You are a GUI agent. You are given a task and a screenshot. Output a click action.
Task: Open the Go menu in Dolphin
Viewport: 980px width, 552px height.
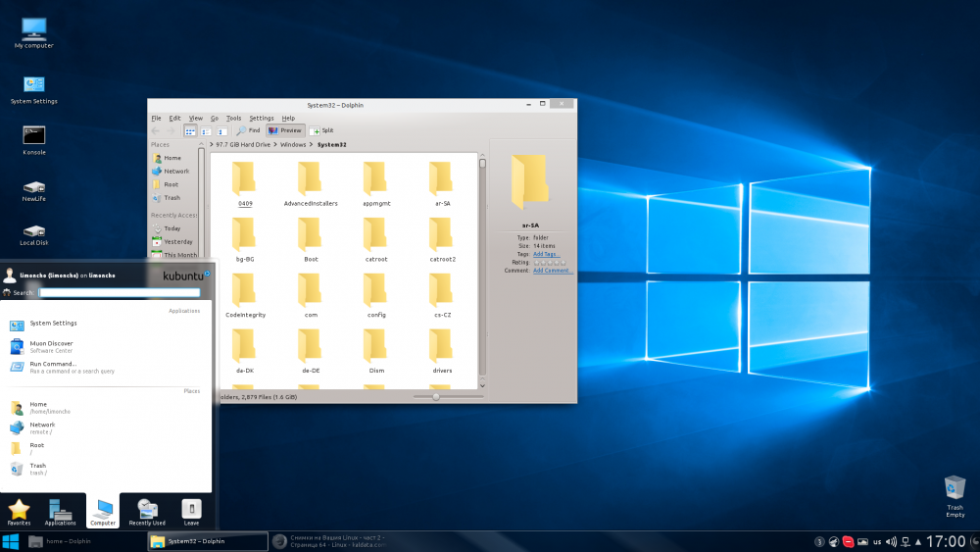215,119
